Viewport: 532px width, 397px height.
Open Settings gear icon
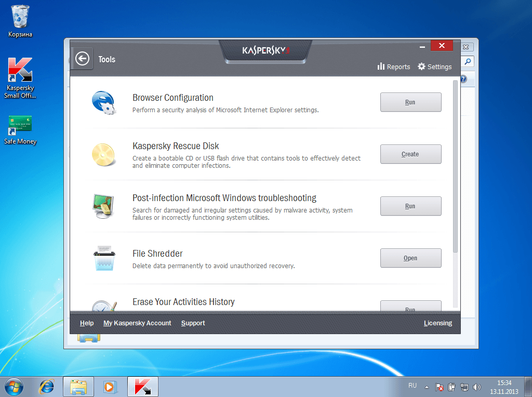pos(421,67)
